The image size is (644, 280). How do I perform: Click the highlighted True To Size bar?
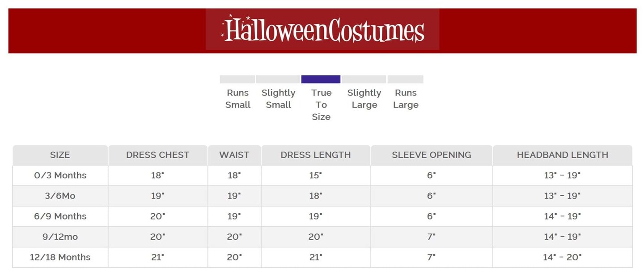tap(321, 79)
